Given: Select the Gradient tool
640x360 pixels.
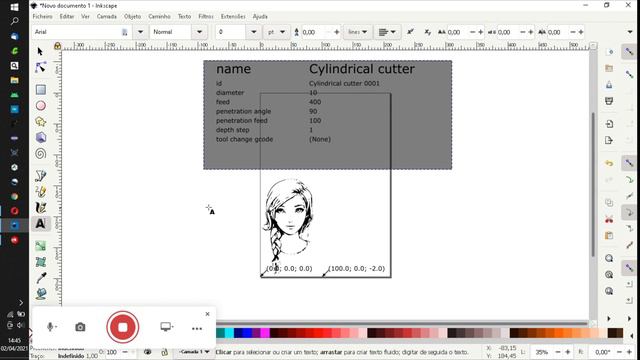Looking at the screenshot, I should pos(40,246).
